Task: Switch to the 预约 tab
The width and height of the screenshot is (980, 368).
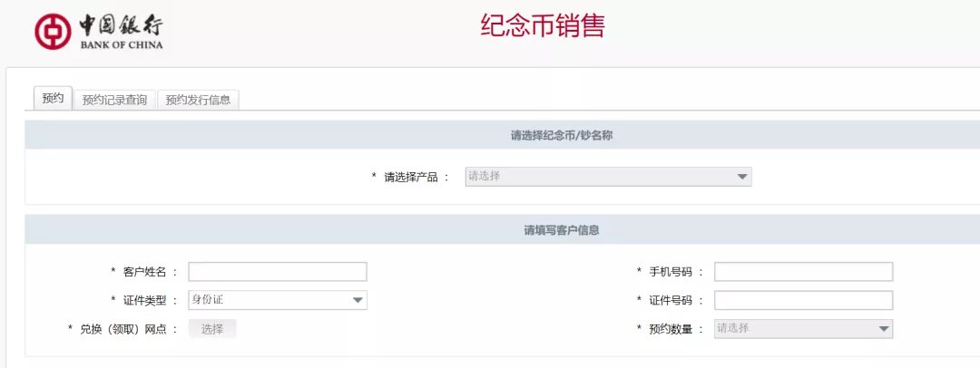Action: [x=53, y=99]
